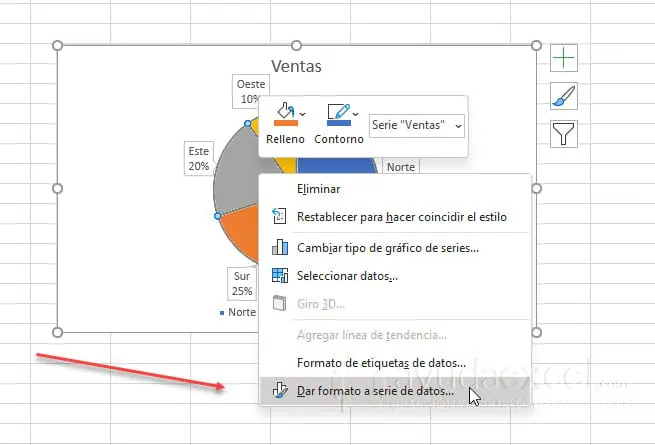Click the bottom-left chart resize handle
The image size is (655, 445).
pos(58,332)
